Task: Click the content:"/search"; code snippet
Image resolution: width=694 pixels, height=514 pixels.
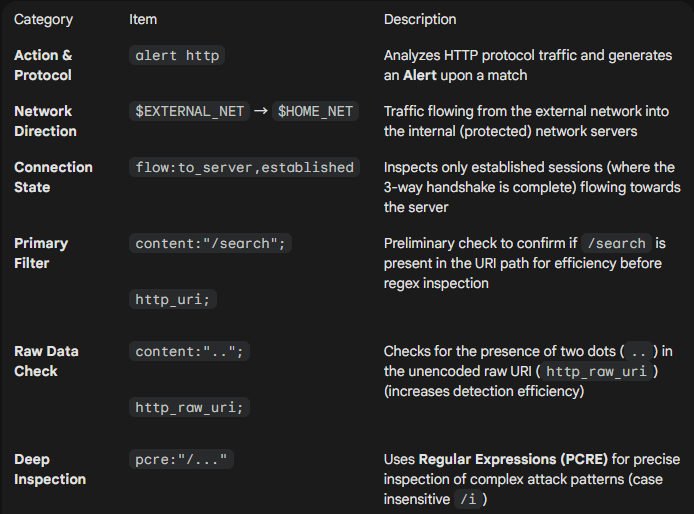Action: coord(210,244)
